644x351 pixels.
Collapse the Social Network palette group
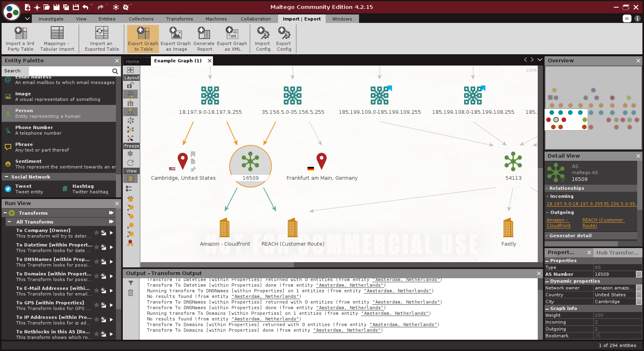pyautogui.click(x=6, y=177)
